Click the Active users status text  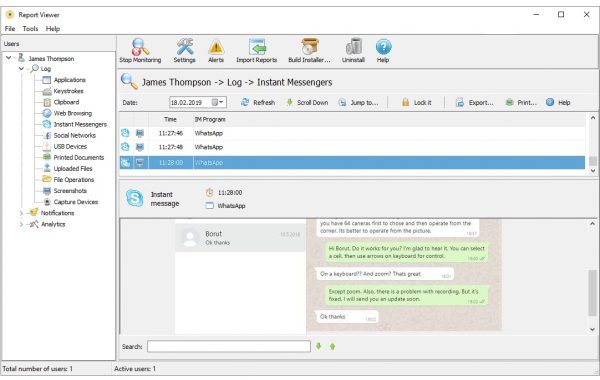point(135,369)
